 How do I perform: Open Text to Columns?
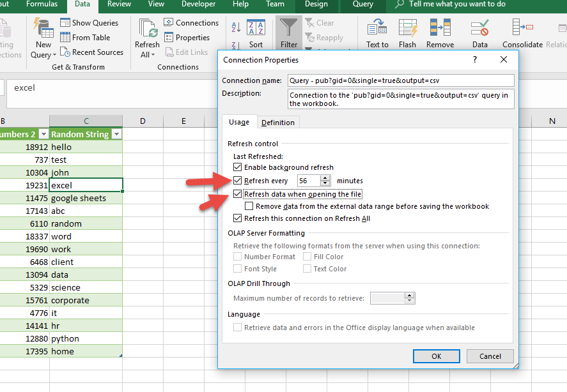[377, 33]
